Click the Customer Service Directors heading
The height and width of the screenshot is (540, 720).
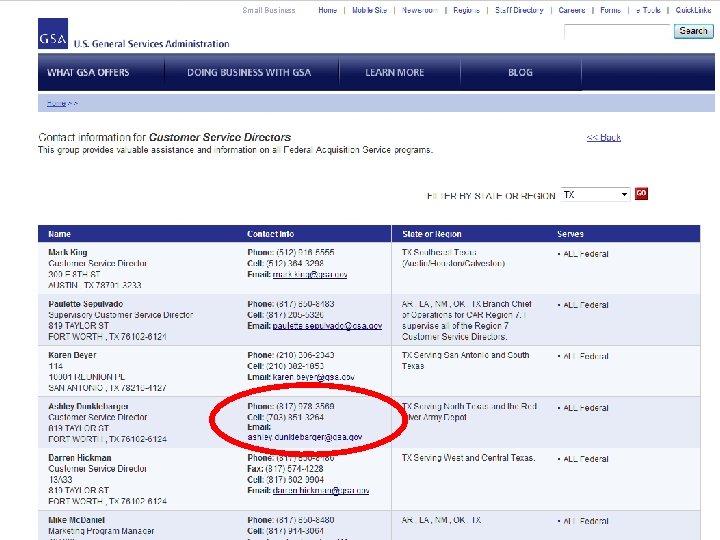220,137
